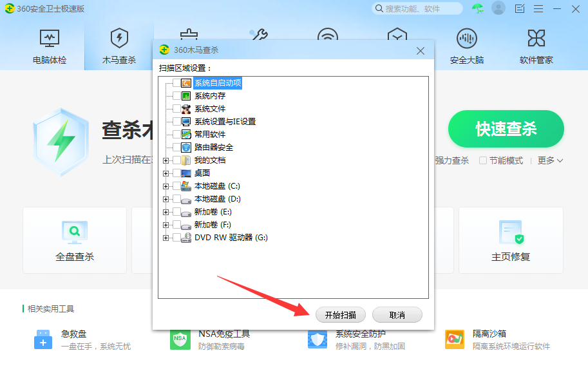588x371 pixels.
Task: Open the 电脑体检 tab
Action: tap(50, 46)
